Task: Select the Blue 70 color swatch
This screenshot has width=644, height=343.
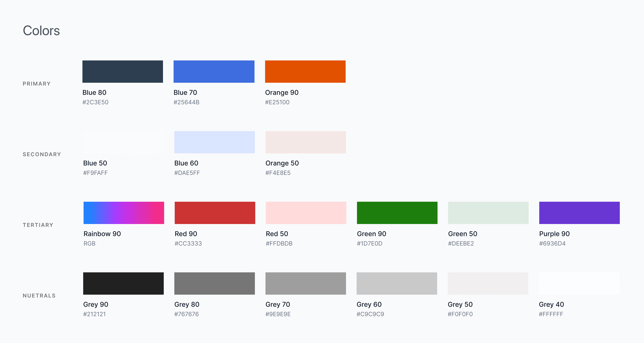Action: [214, 71]
